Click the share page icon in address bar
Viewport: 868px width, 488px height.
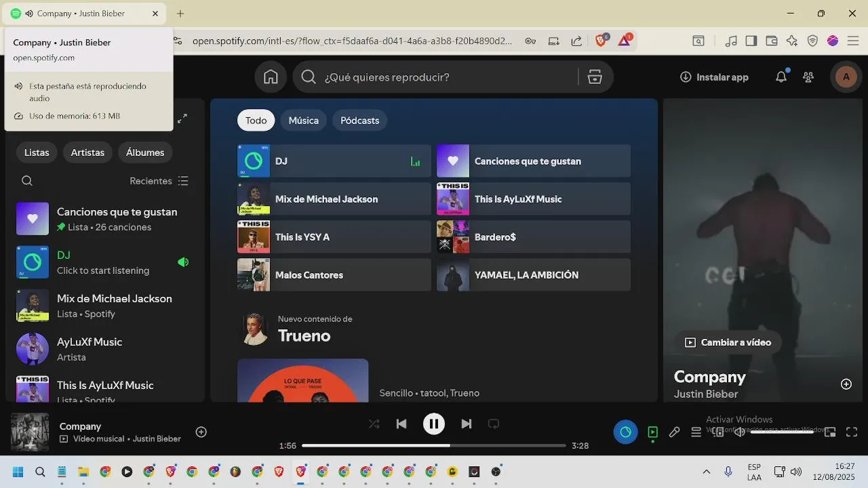click(x=576, y=41)
